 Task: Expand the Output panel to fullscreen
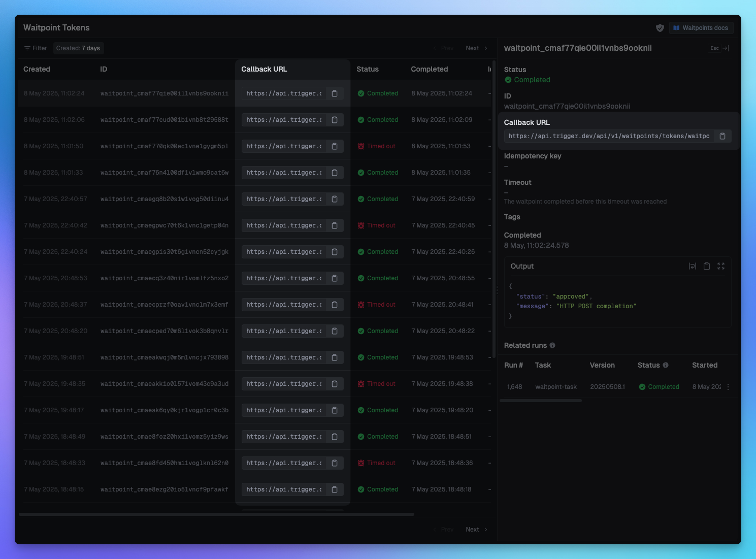tap(721, 266)
